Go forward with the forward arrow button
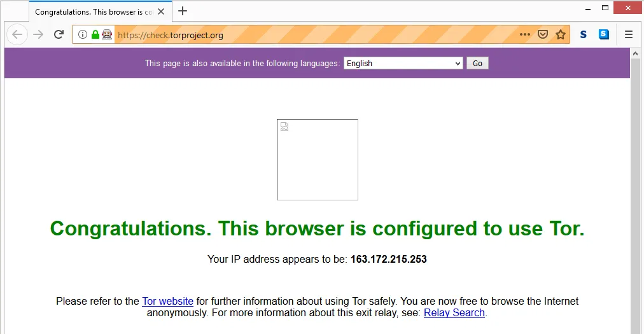This screenshot has width=644, height=334. (38, 34)
